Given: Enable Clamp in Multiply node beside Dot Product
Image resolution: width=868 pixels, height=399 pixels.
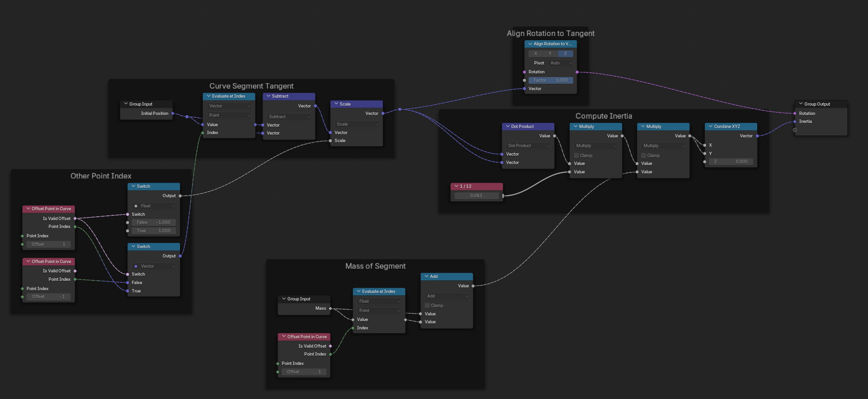Looking at the screenshot, I should pos(576,156).
